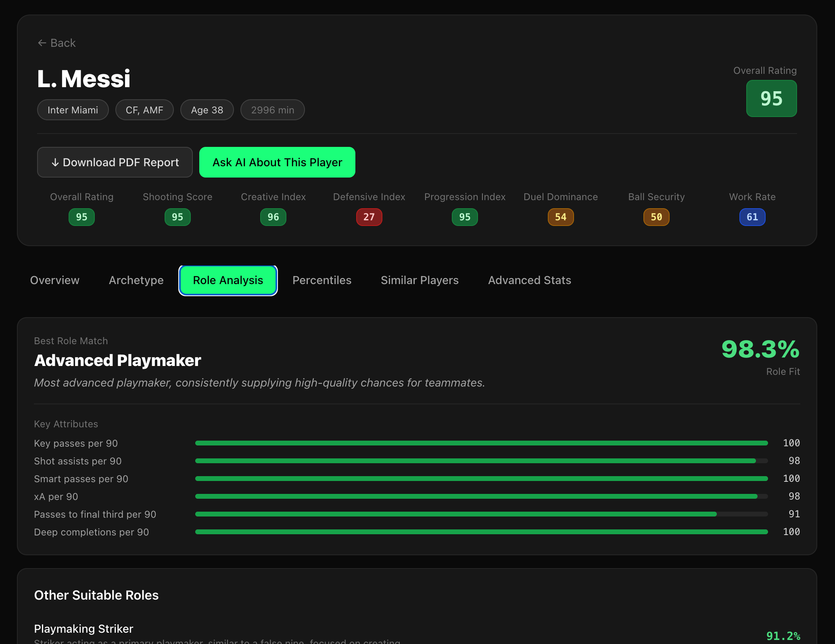The width and height of the screenshot is (835, 644).
Task: Select the Overall Rating badge showing 95
Action: (x=81, y=217)
